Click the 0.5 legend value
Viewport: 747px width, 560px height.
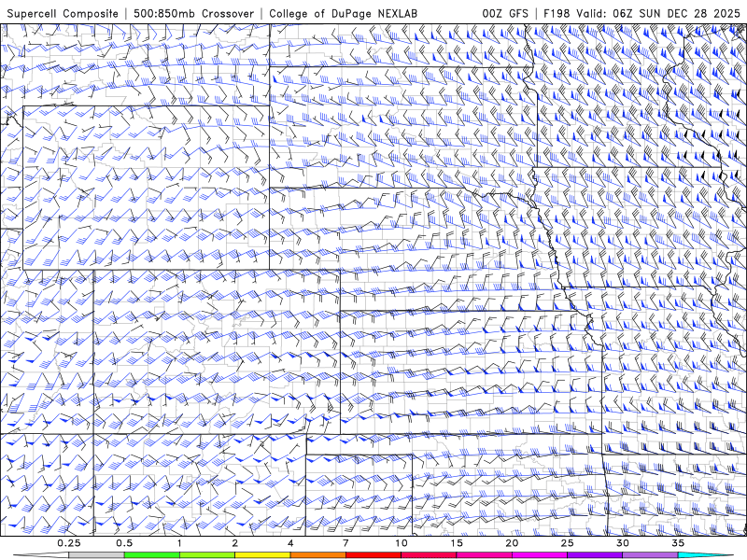coord(124,543)
